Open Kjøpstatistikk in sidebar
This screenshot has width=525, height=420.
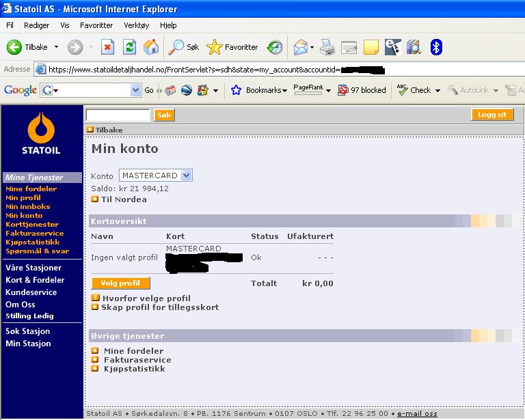[x=33, y=242]
